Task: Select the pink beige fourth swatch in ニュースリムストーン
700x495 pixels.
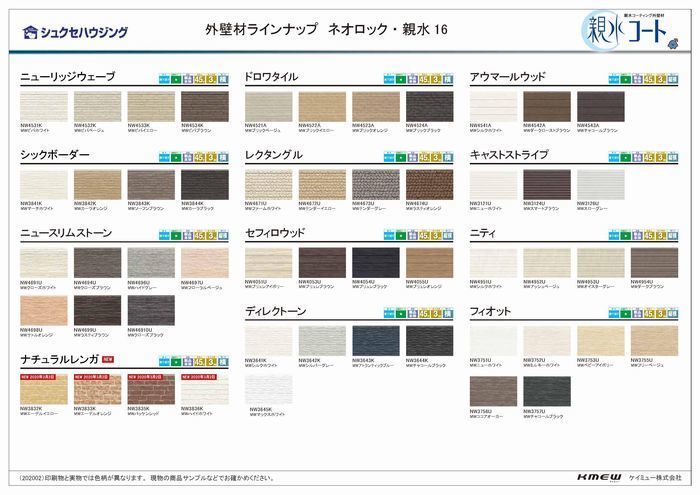Action: pyautogui.click(x=205, y=263)
